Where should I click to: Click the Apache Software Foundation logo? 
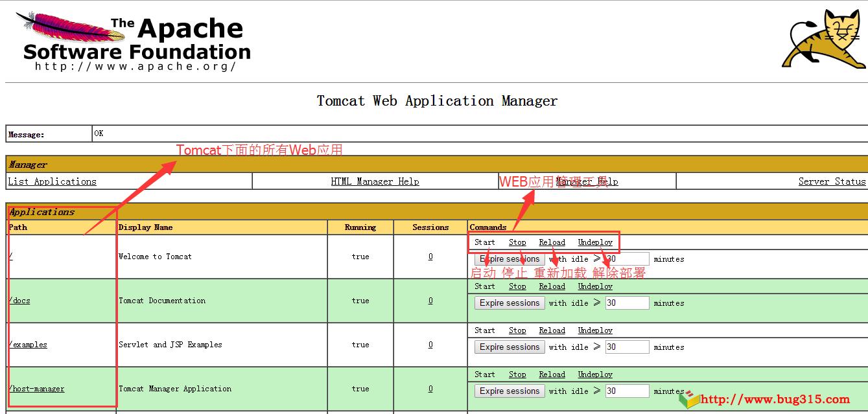click(x=133, y=41)
